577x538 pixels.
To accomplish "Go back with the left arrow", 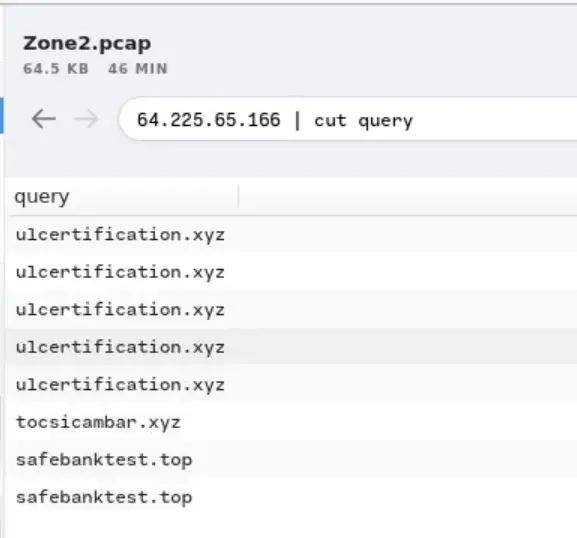I will coord(44,119).
